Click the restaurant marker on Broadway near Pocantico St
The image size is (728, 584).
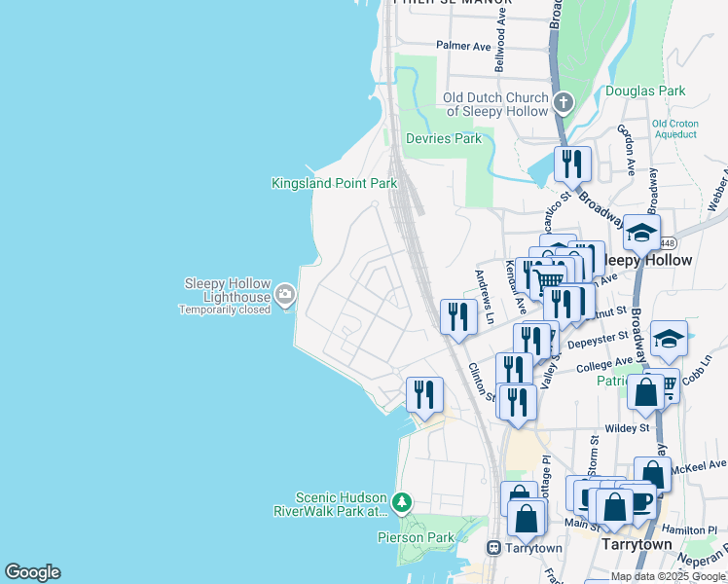click(572, 164)
